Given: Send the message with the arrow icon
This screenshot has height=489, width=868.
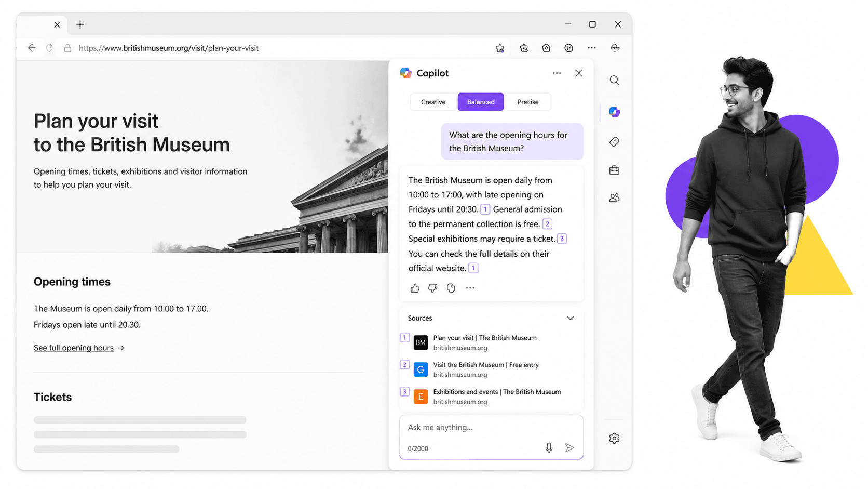Looking at the screenshot, I should [569, 447].
